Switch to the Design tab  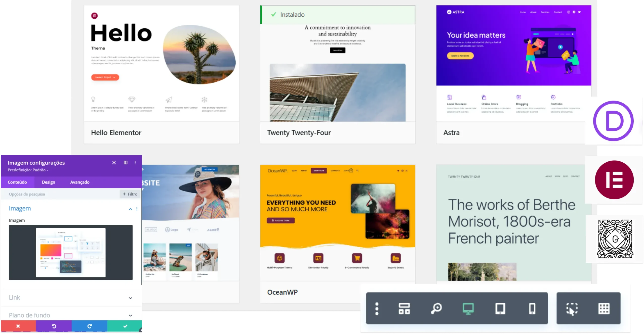pos(49,182)
